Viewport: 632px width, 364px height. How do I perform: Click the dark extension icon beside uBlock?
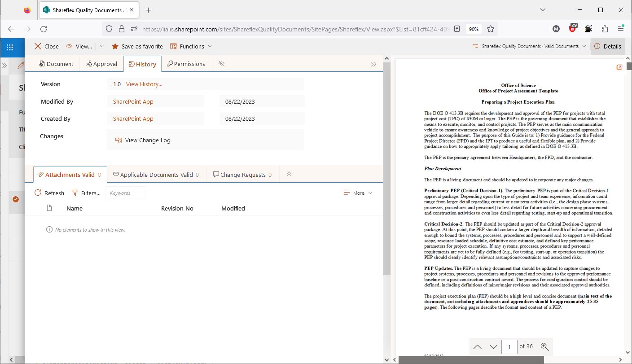click(x=588, y=29)
